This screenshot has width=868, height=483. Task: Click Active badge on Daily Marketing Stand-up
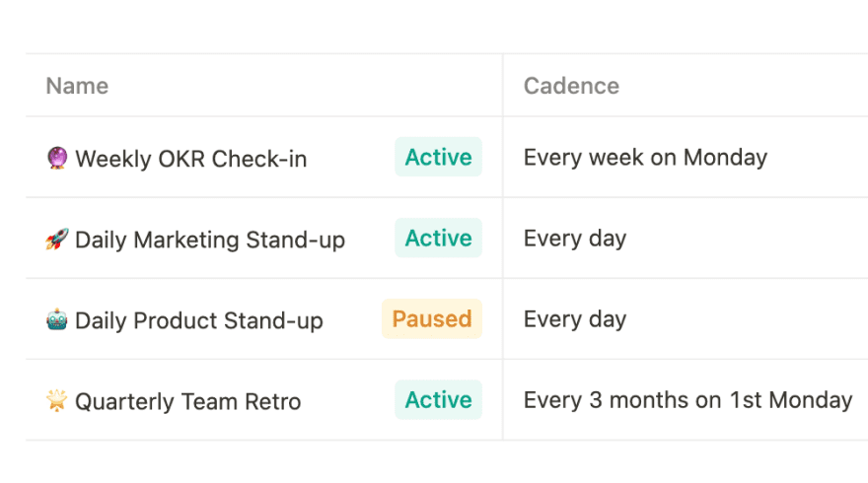coord(438,238)
